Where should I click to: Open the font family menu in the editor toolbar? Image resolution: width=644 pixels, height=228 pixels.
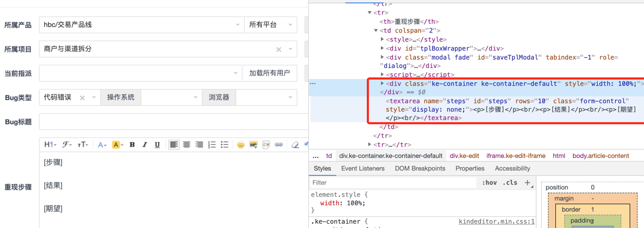tap(67, 145)
